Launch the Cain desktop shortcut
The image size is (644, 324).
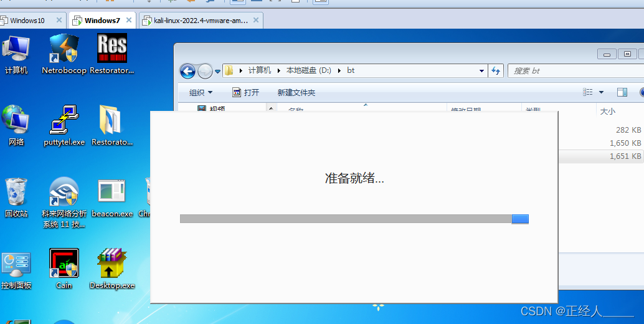tap(64, 269)
